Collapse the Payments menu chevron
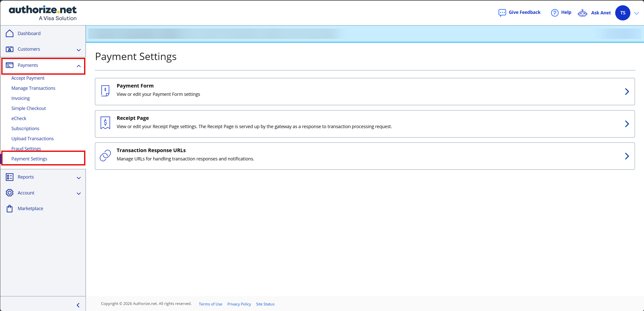 [79, 66]
